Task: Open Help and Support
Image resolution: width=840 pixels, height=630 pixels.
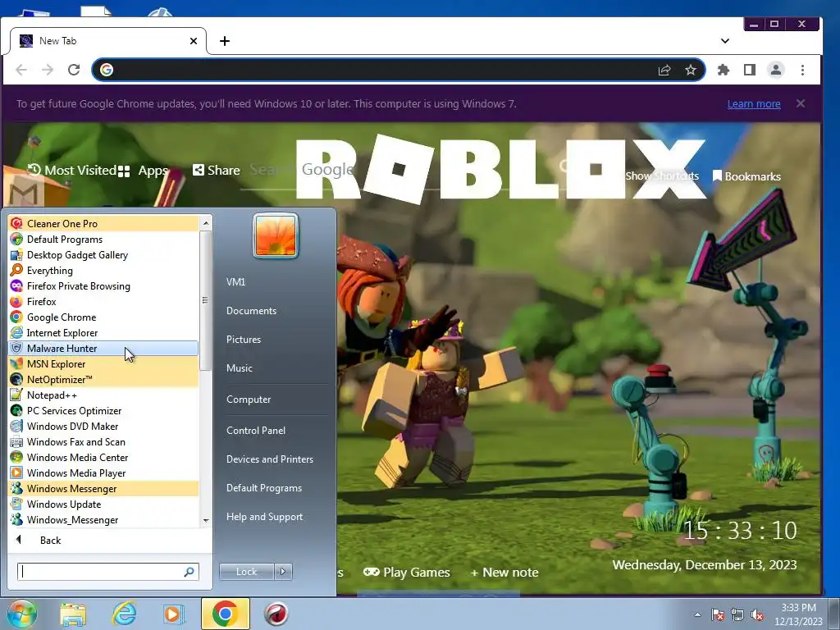Action: pyautogui.click(x=265, y=517)
